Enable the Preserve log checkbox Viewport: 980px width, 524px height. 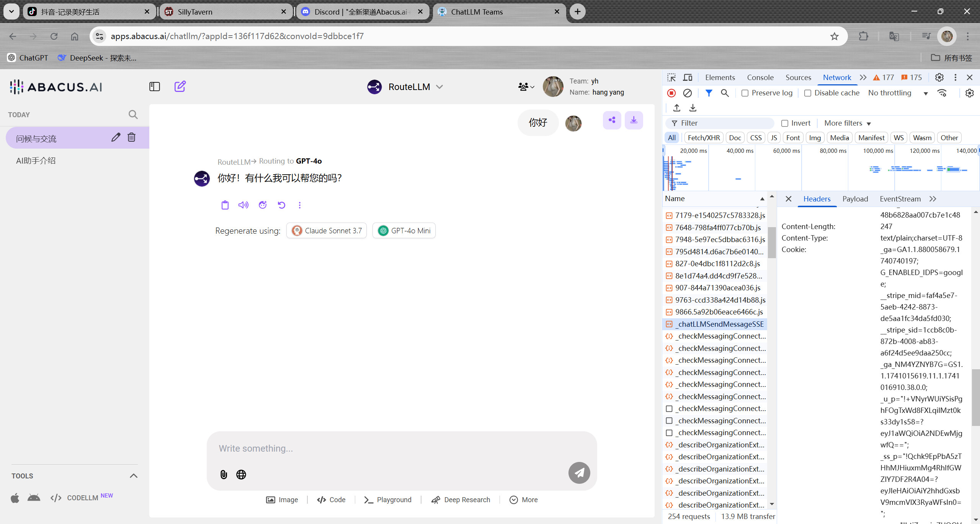745,93
